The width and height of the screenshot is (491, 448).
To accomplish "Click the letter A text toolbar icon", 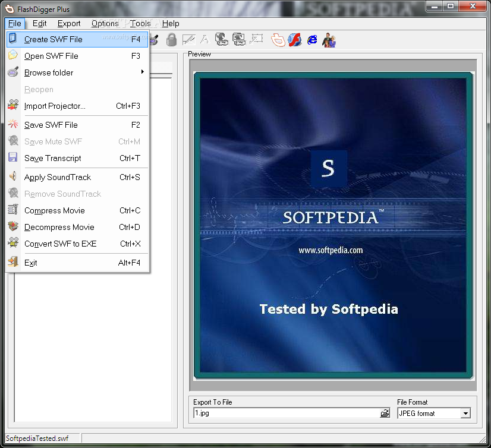I will click(204, 40).
